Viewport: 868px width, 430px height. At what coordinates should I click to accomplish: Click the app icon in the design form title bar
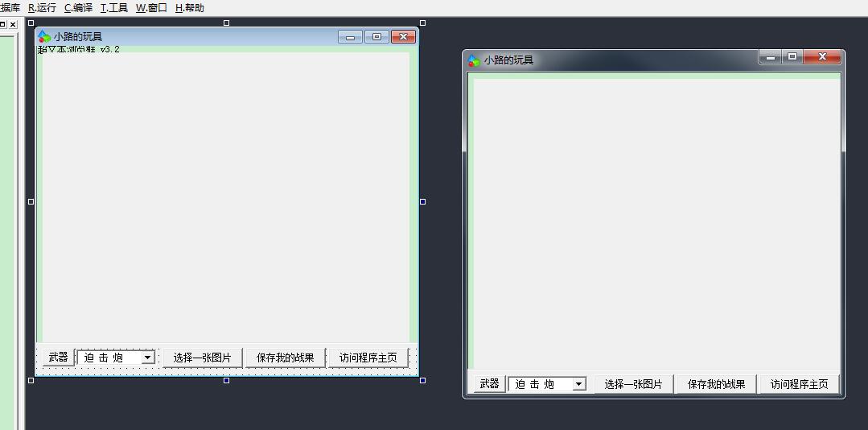[45, 36]
